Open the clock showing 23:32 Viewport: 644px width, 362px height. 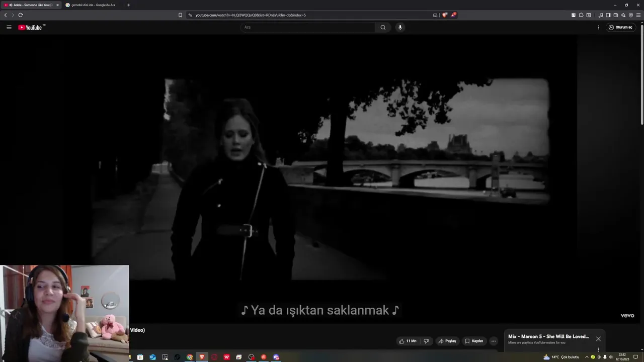pyautogui.click(x=622, y=357)
